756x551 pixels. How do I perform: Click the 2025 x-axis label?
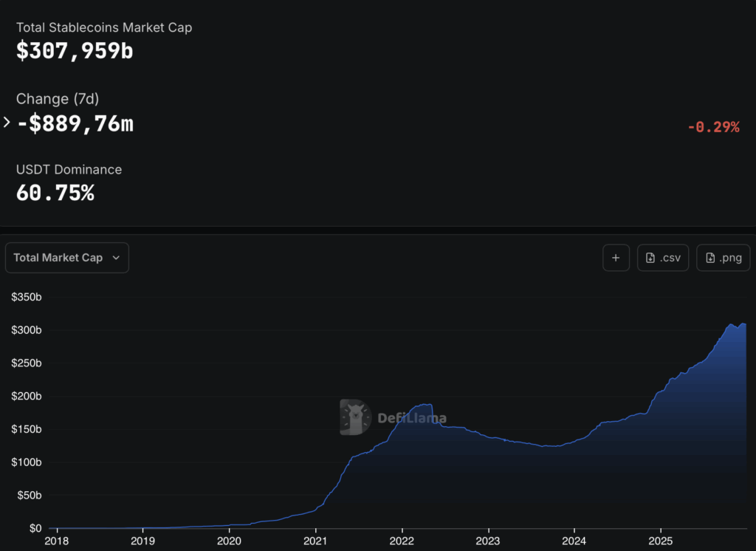coord(661,541)
